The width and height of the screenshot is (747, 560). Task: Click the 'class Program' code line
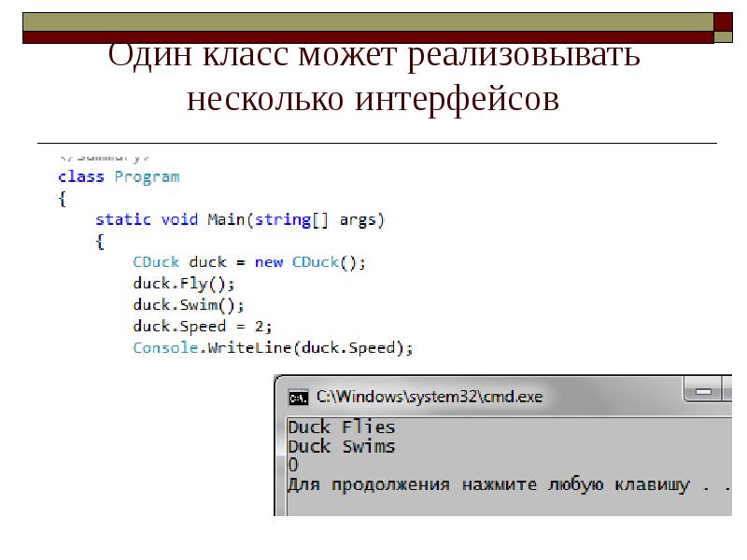pos(119,176)
